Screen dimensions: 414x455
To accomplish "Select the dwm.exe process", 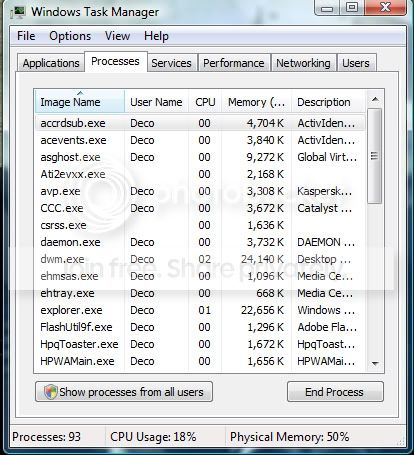I will point(200,259).
